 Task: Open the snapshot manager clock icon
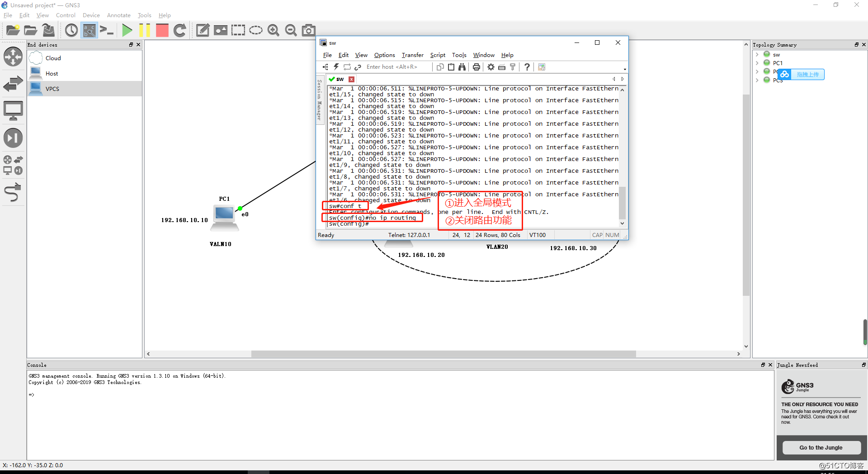tap(71, 30)
